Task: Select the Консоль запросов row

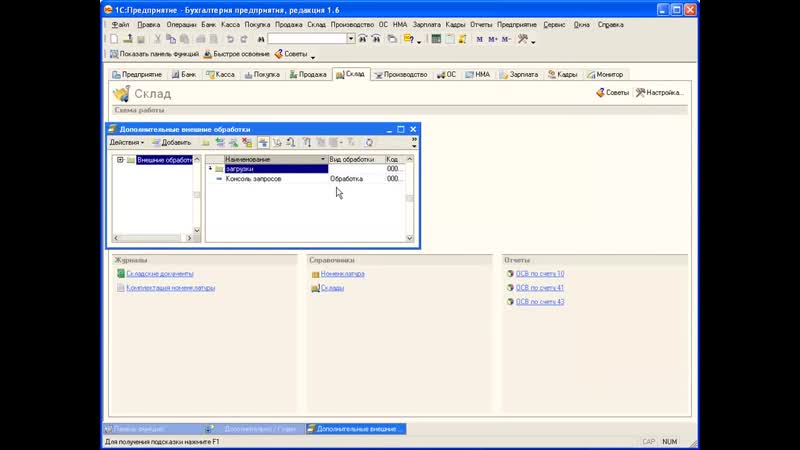Action: coord(305,179)
